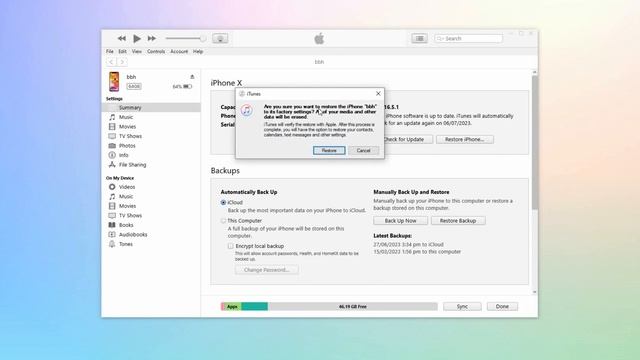Click the iPhone device thumbnail

click(x=114, y=82)
